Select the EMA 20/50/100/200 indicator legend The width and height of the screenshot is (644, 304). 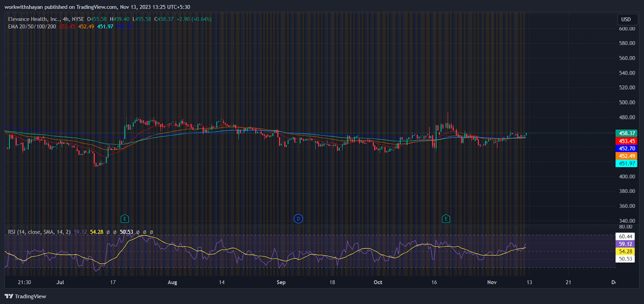pos(32,27)
